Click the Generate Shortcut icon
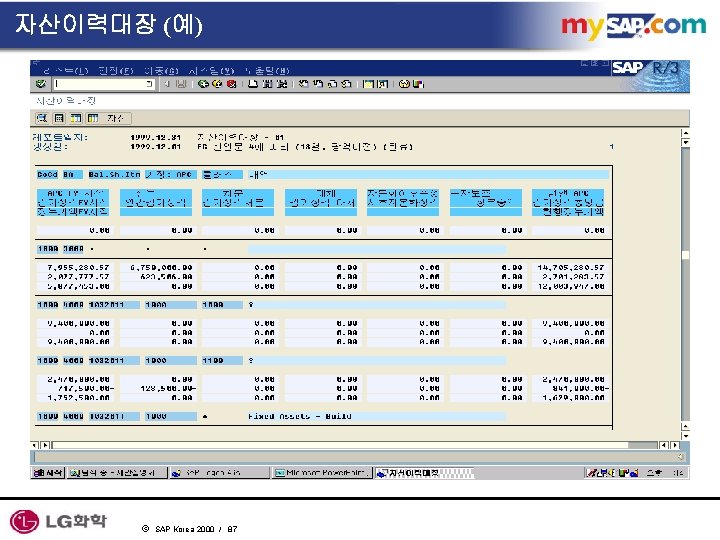The width and height of the screenshot is (720, 540). 382,84
